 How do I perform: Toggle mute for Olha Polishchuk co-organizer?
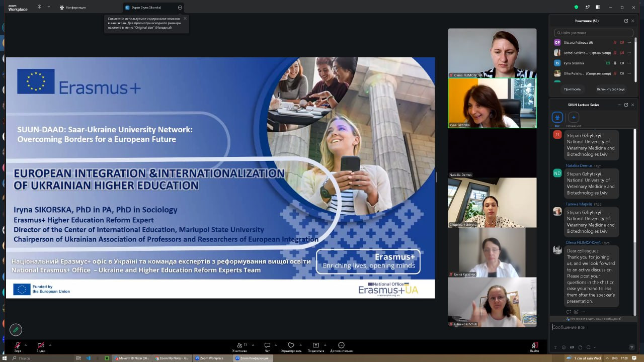(x=615, y=73)
